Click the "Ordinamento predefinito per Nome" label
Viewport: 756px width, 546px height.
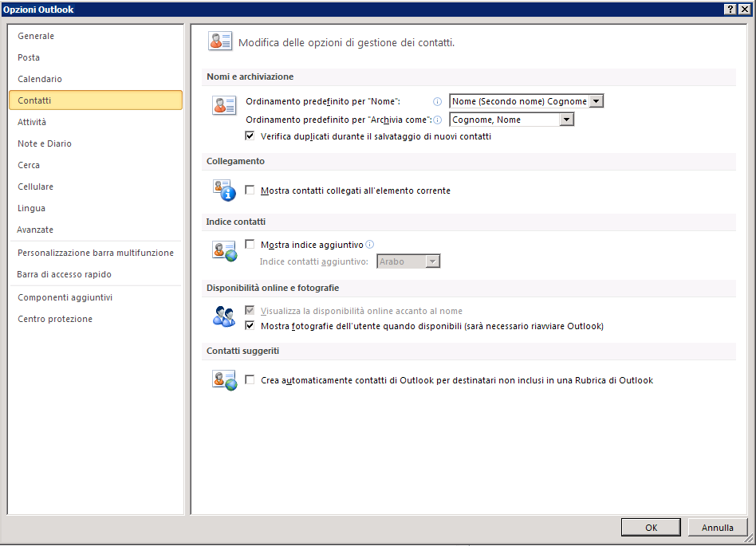pos(323,102)
